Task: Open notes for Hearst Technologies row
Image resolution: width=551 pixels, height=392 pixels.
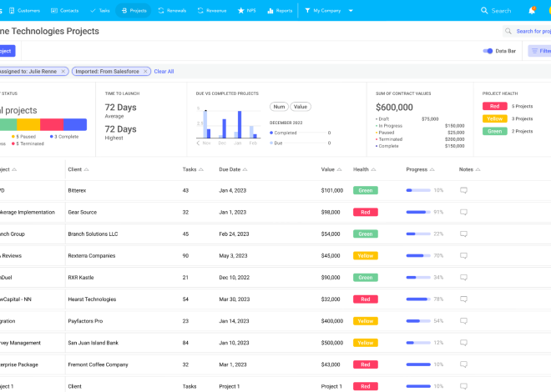Action: pos(464,299)
